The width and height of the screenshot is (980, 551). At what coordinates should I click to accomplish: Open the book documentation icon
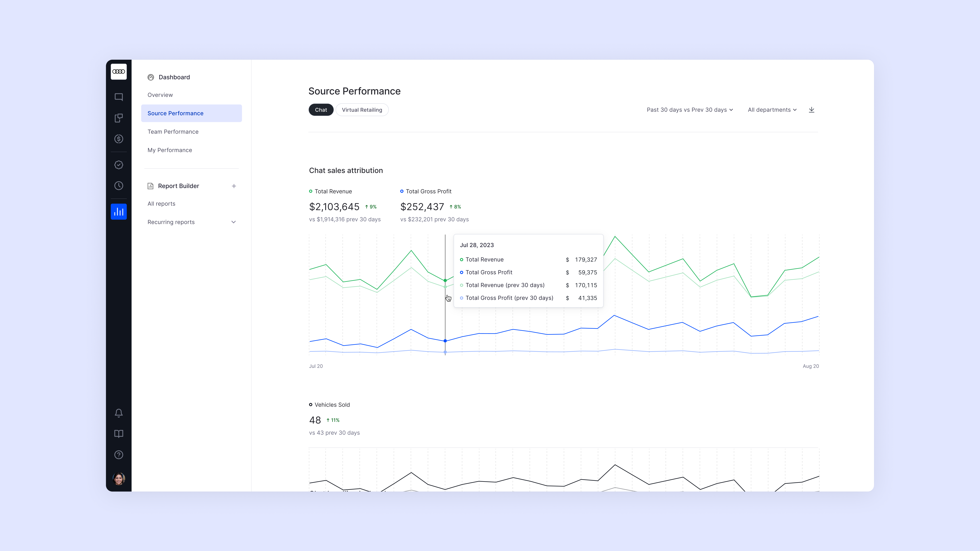119,434
